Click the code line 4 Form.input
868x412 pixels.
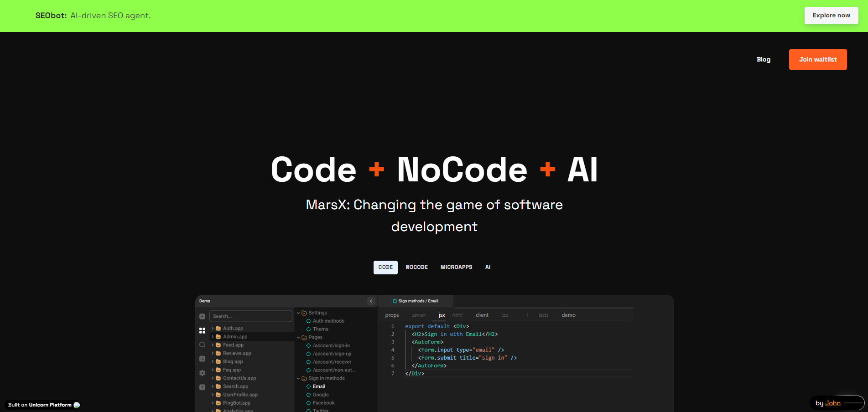(x=461, y=350)
